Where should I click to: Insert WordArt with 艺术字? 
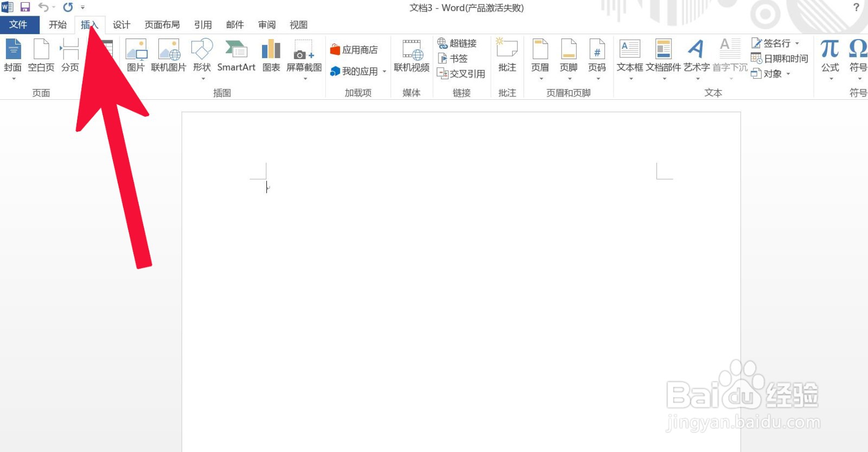(x=697, y=55)
